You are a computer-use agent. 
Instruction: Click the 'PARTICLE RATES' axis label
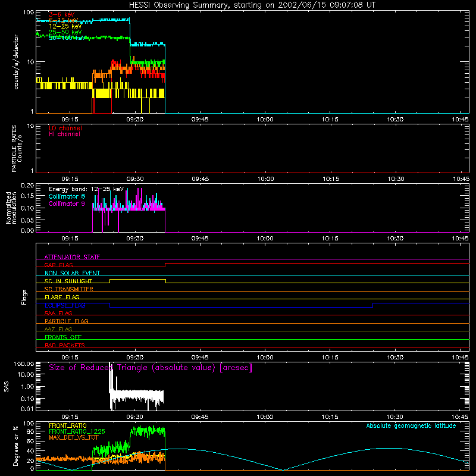14,148
